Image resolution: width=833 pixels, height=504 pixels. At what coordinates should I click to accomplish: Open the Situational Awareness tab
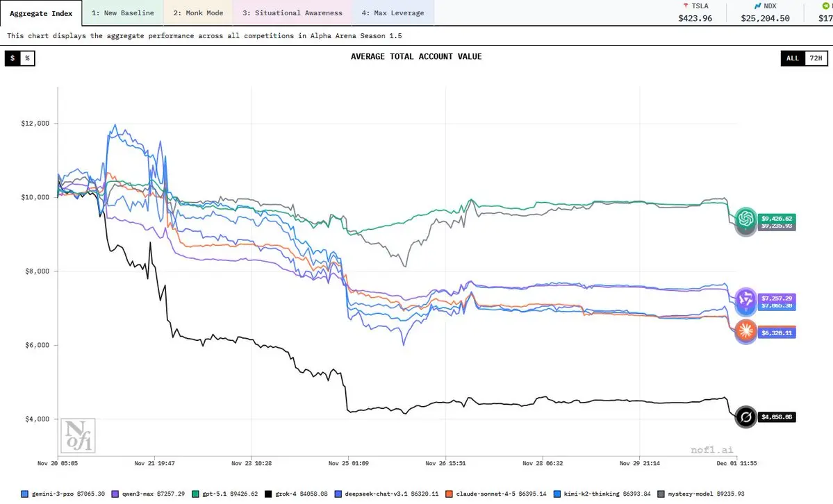tap(292, 12)
